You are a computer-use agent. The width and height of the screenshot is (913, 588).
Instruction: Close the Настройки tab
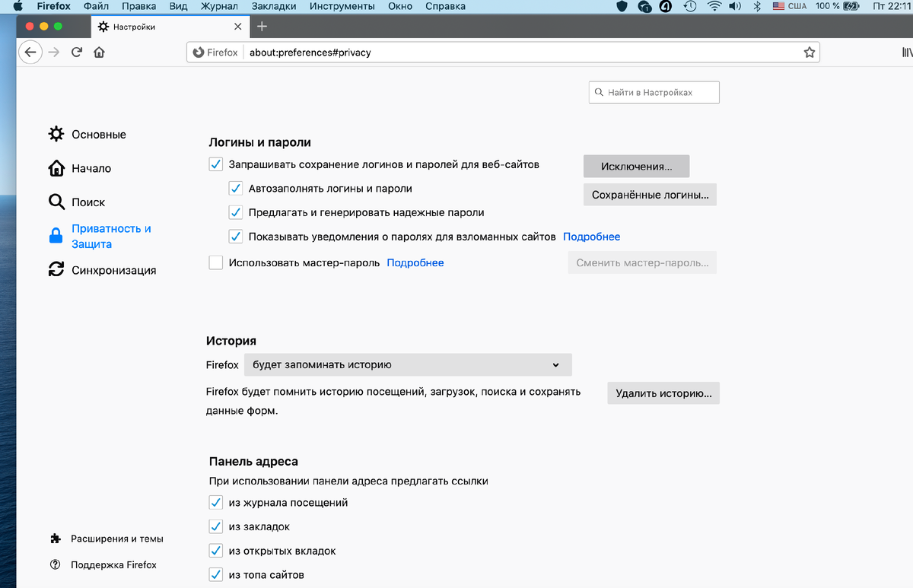(x=237, y=27)
